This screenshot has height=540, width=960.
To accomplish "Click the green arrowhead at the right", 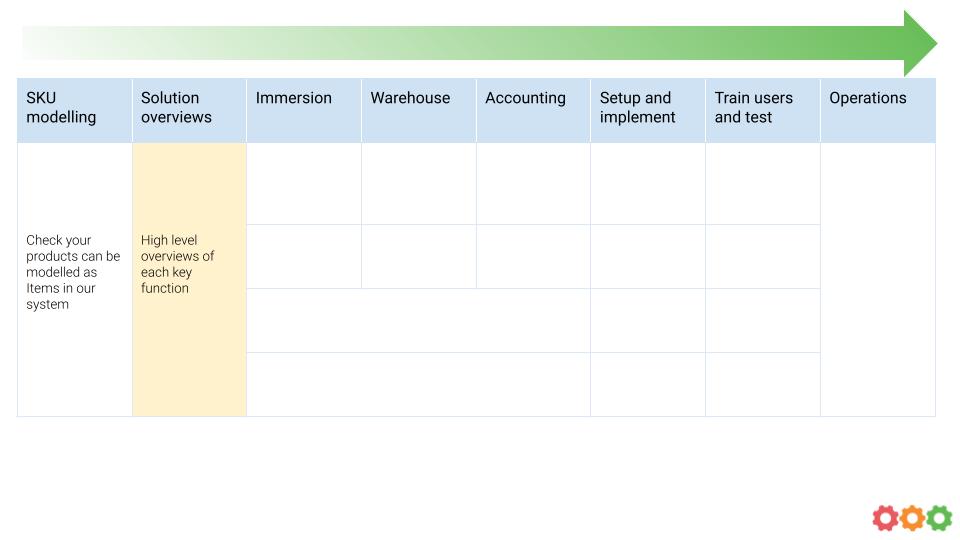I will click(920, 43).
